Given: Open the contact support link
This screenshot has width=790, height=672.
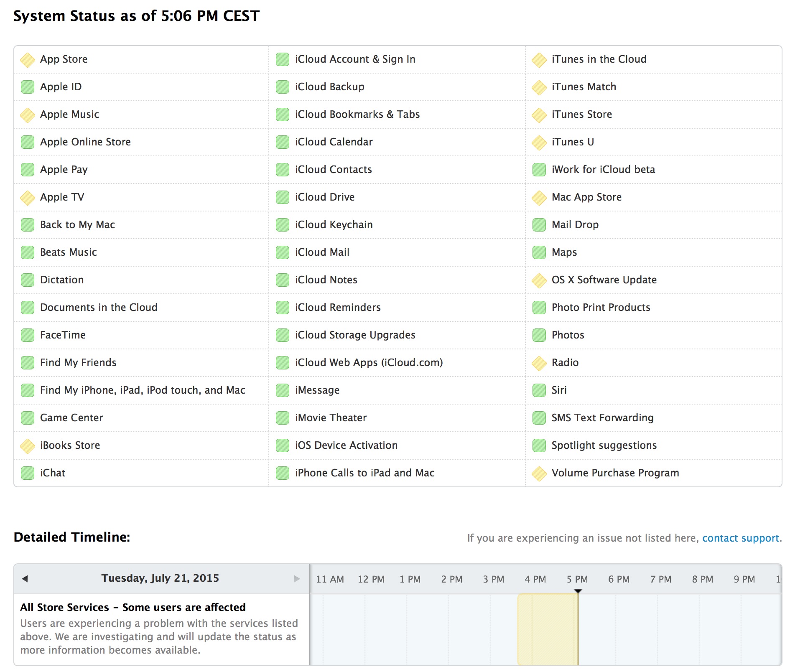Looking at the screenshot, I should (x=741, y=538).
